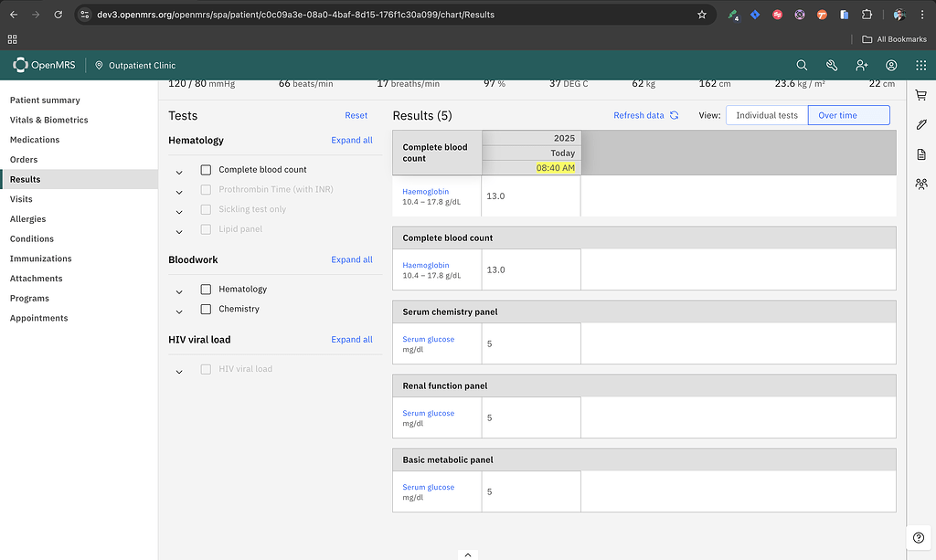936x560 pixels.
Task: Click the Reset link in Tests panel
Action: 356,115
